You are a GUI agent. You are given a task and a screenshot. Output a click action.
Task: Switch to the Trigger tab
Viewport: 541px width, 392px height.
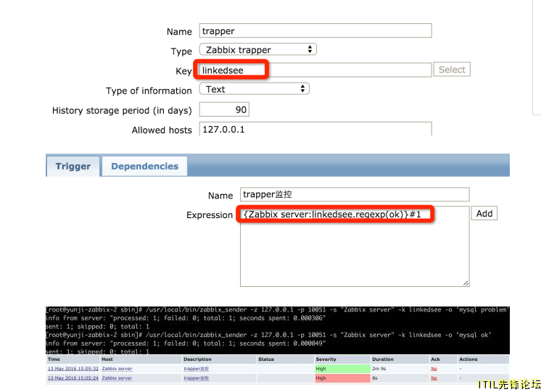point(73,166)
